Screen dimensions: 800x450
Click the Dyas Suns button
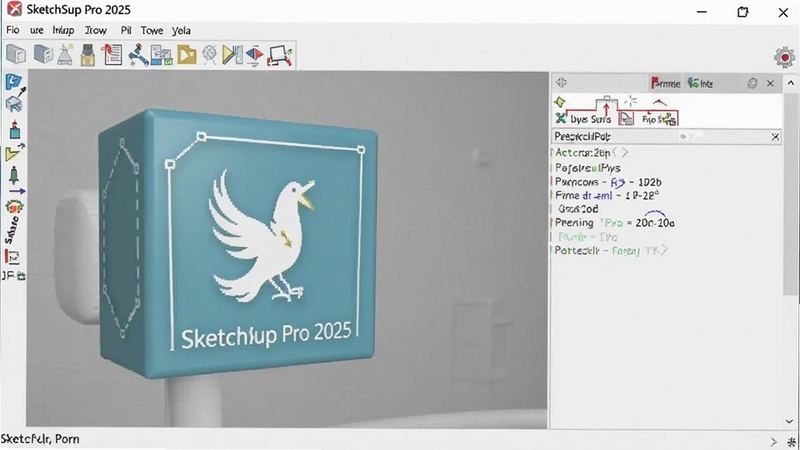(590, 119)
